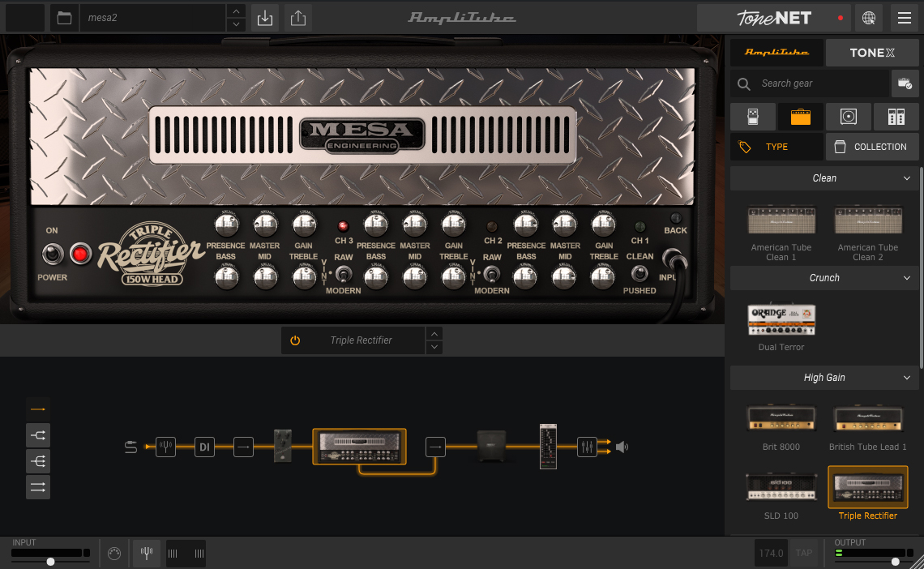Select the rack effects category icon
Screen dimensions: 924x569
tap(896, 117)
